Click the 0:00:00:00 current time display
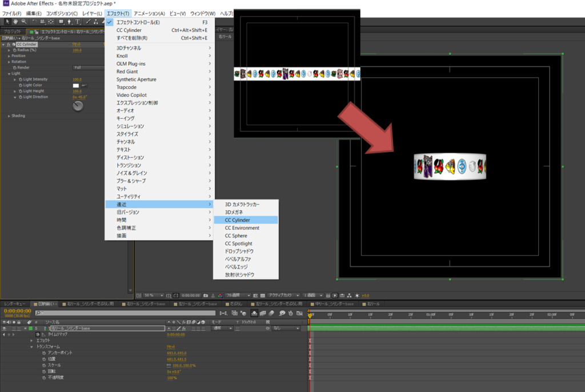The image size is (585, 392). coord(18,311)
